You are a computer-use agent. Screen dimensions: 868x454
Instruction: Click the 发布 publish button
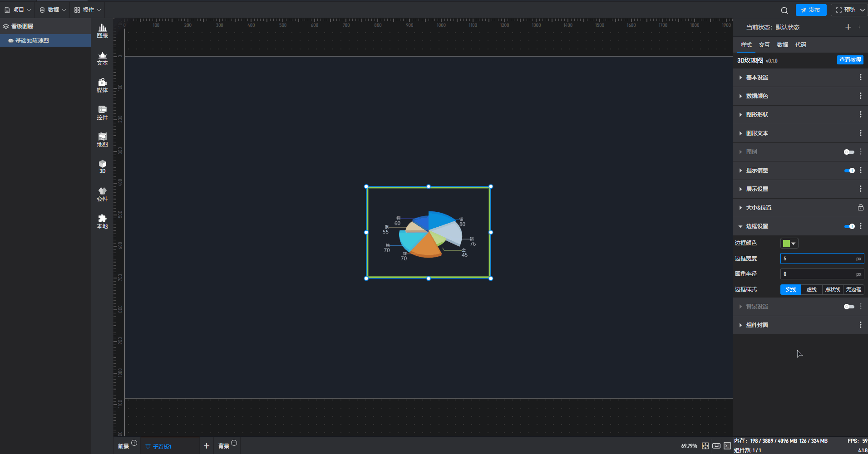[811, 10]
